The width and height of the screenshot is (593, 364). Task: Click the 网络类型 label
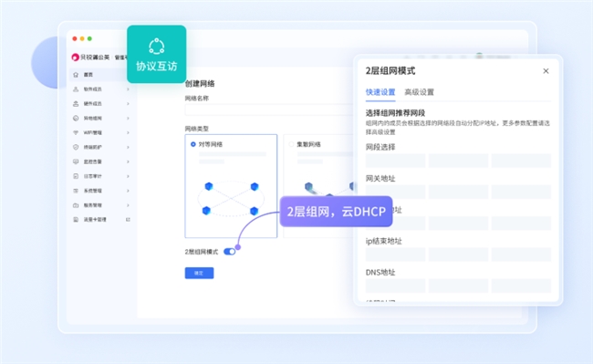click(x=197, y=129)
